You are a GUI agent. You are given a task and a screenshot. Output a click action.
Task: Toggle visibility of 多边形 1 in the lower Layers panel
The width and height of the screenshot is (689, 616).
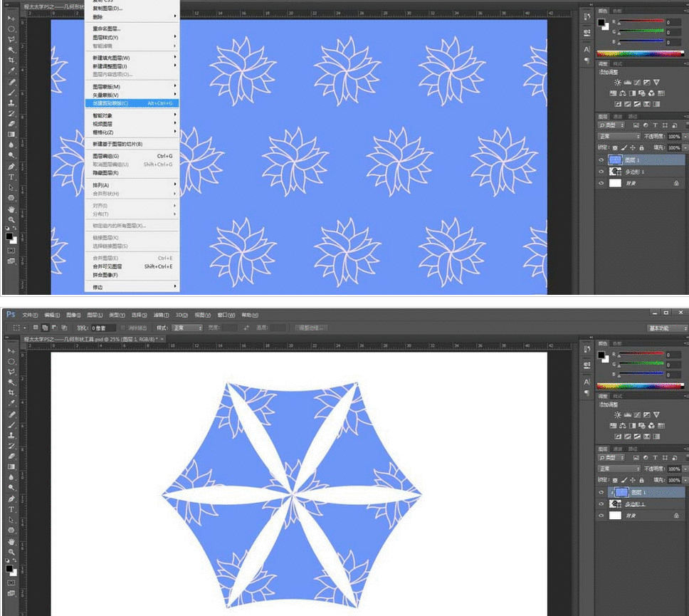click(x=601, y=503)
